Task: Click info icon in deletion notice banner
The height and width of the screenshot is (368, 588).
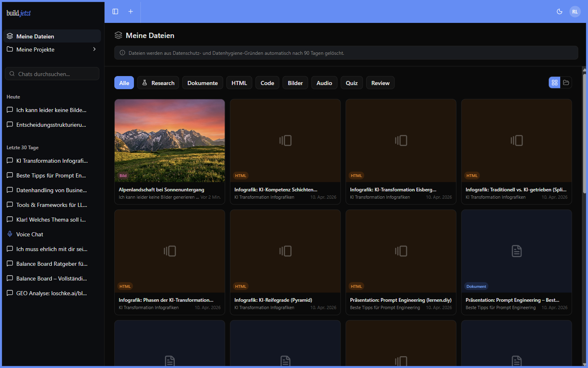Action: point(122,53)
